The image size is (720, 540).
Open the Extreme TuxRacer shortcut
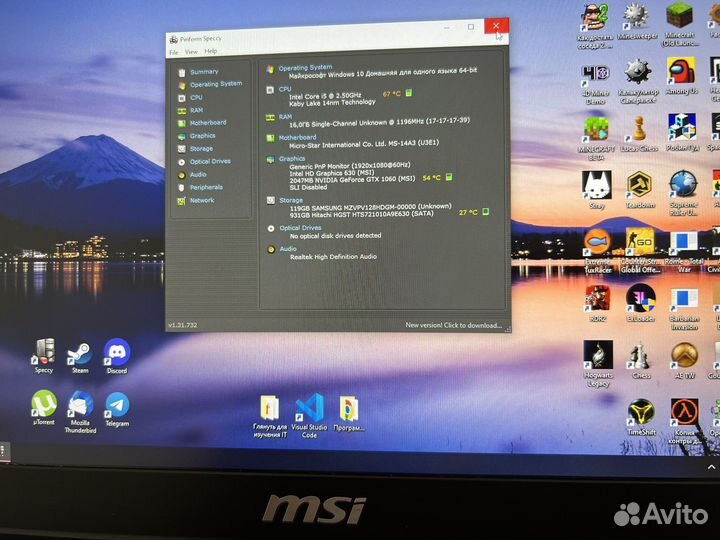[598, 252]
